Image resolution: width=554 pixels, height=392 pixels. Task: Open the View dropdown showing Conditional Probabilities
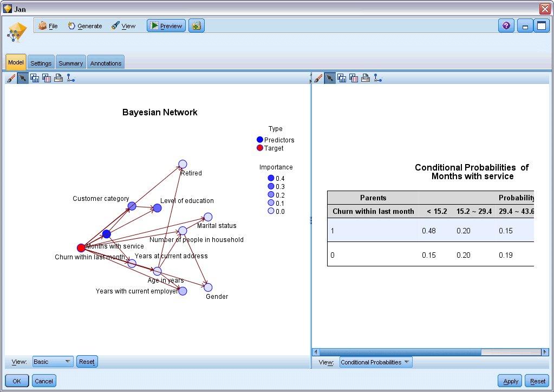376,362
